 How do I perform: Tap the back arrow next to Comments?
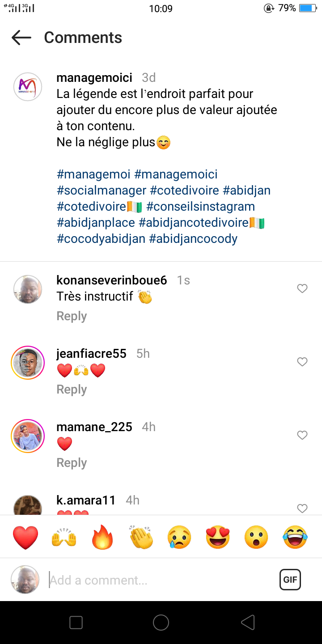click(21, 38)
